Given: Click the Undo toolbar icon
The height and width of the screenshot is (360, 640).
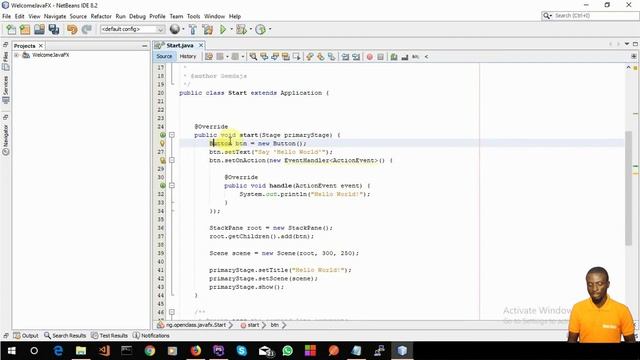Looking at the screenshot, I should click(72, 29).
